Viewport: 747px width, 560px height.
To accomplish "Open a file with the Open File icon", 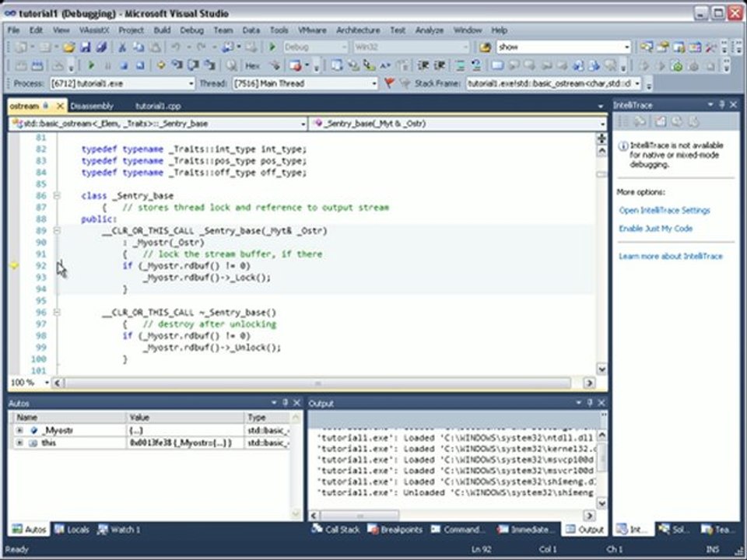I will (x=68, y=47).
